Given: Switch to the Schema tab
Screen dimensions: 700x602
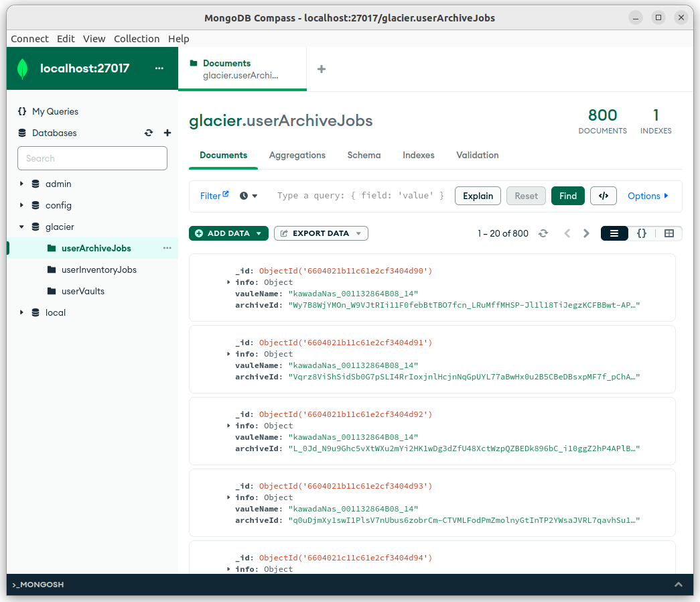Looking at the screenshot, I should point(364,155).
